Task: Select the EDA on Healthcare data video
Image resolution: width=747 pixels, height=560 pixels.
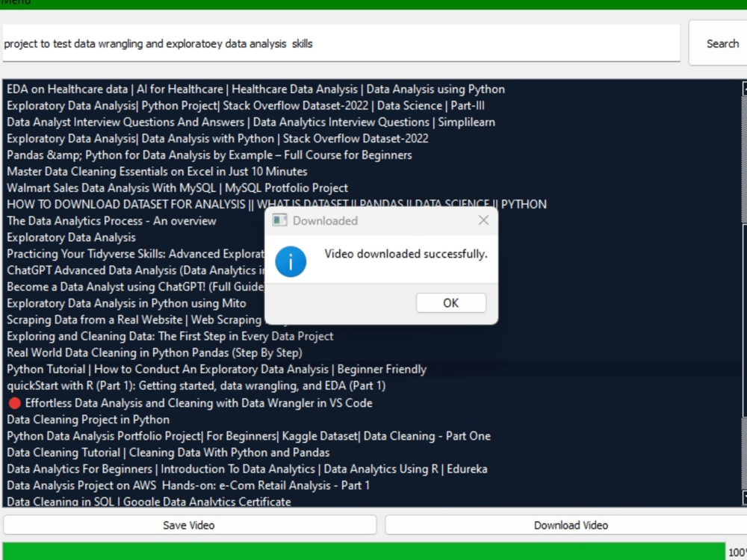Action: coord(255,89)
